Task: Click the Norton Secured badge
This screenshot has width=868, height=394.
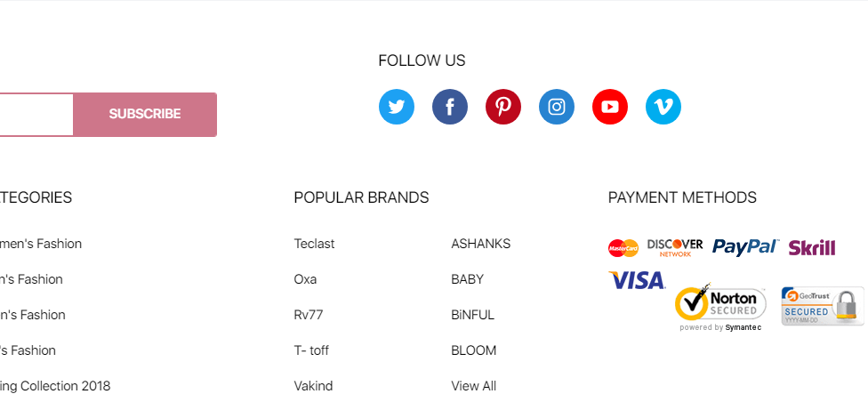Action: (x=720, y=306)
